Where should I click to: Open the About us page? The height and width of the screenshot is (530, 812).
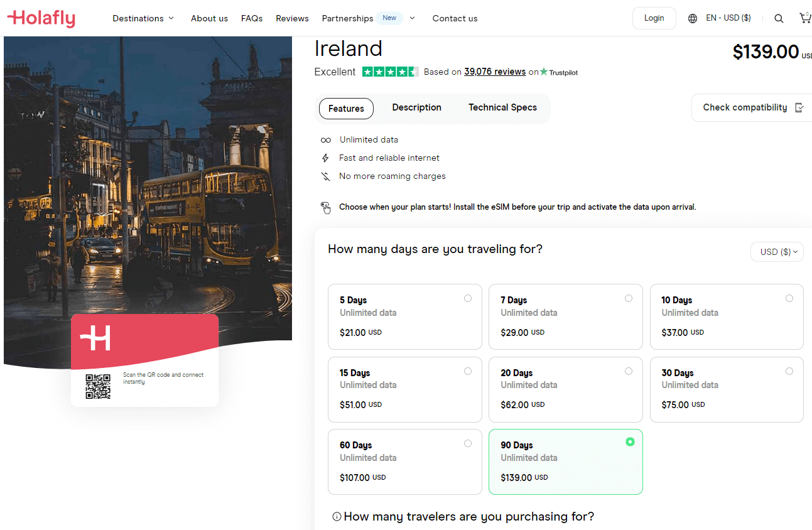point(209,18)
